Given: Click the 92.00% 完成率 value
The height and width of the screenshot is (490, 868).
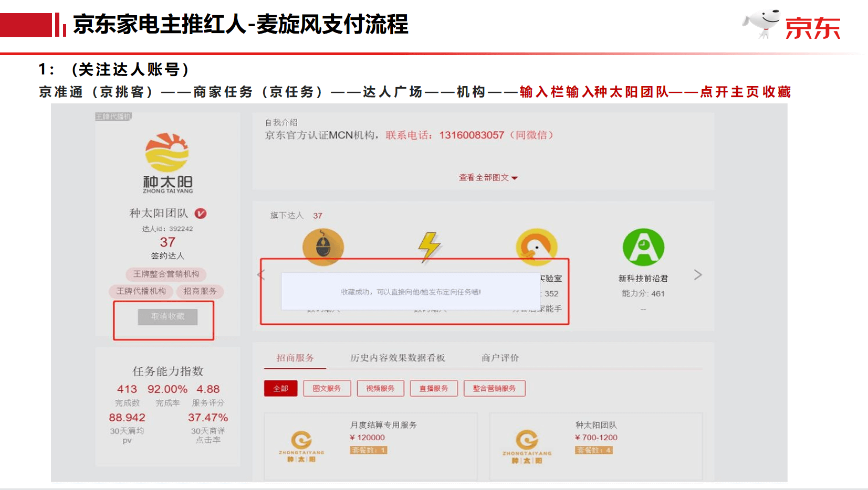Looking at the screenshot, I should 168,389.
